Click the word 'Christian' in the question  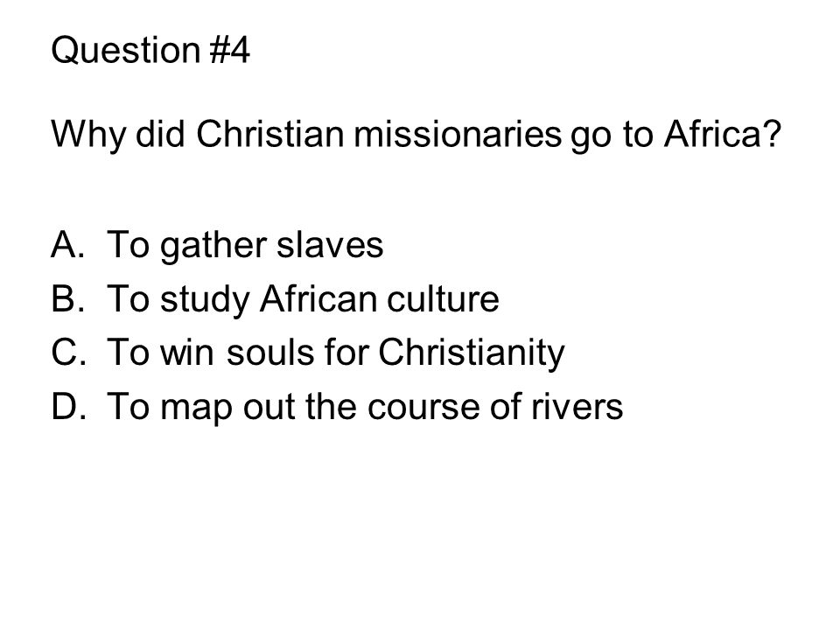click(x=270, y=134)
